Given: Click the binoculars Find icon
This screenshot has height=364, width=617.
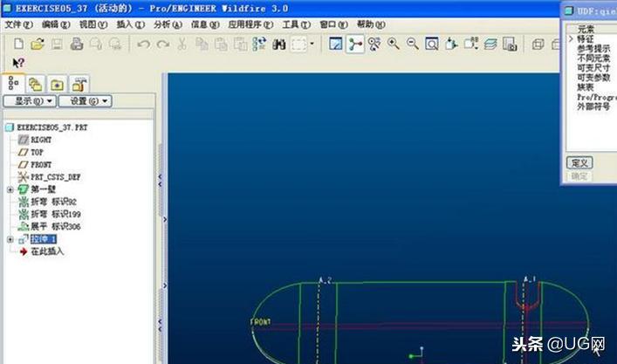Looking at the screenshot, I should (280, 44).
